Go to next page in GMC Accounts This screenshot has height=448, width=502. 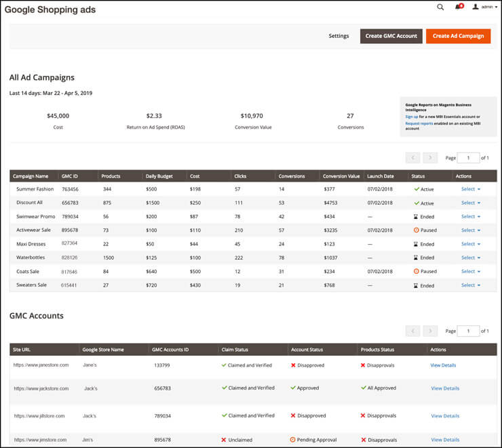click(430, 331)
